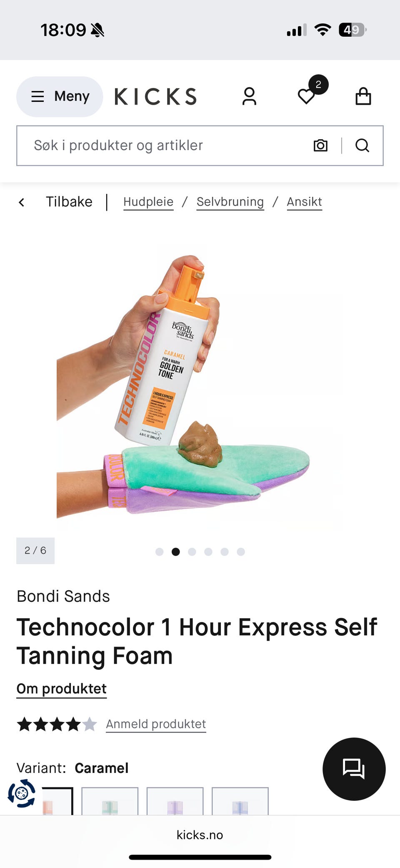The width and height of the screenshot is (400, 868).
Task: Tap the camera image search icon
Action: (320, 145)
